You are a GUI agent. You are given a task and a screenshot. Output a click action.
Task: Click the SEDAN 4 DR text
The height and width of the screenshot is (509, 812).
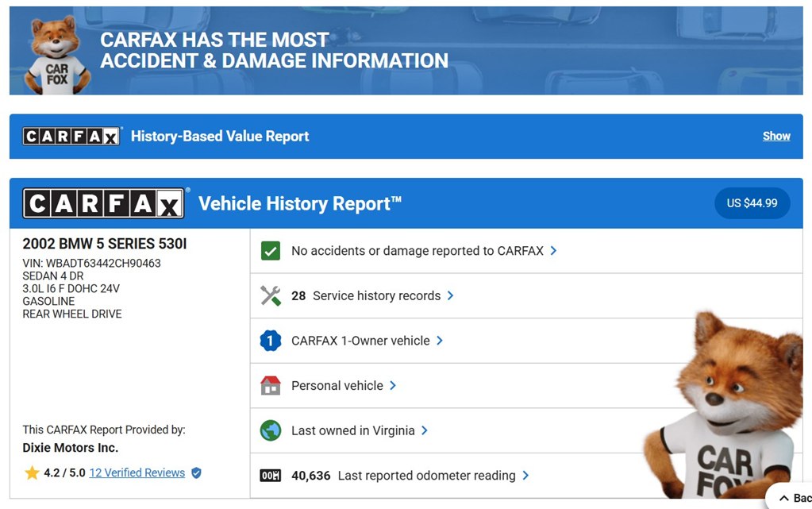[53, 276]
